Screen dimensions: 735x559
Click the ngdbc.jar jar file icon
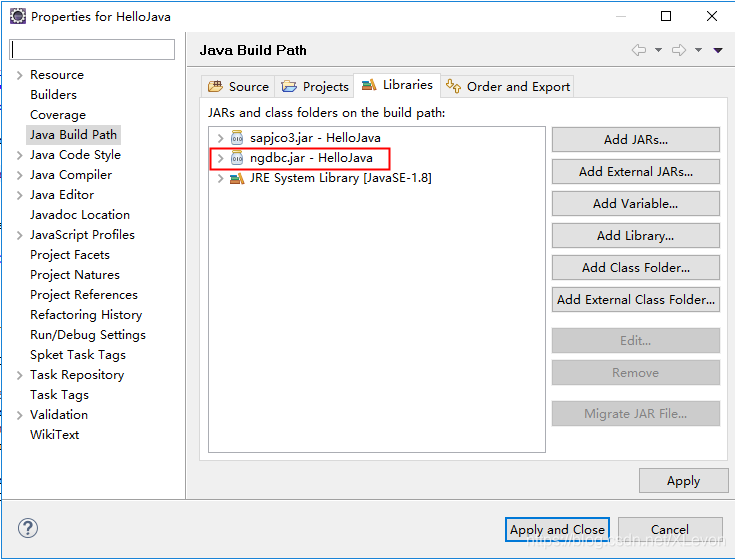coord(237,158)
